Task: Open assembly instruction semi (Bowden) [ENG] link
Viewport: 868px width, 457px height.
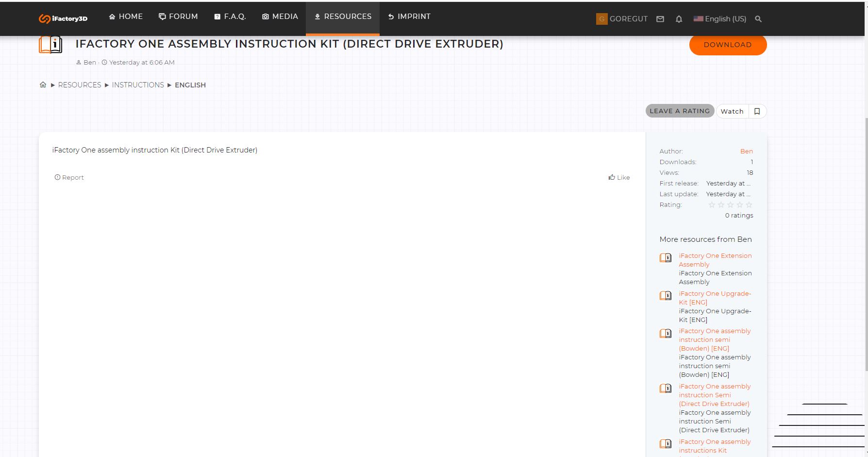Action: [x=715, y=339]
